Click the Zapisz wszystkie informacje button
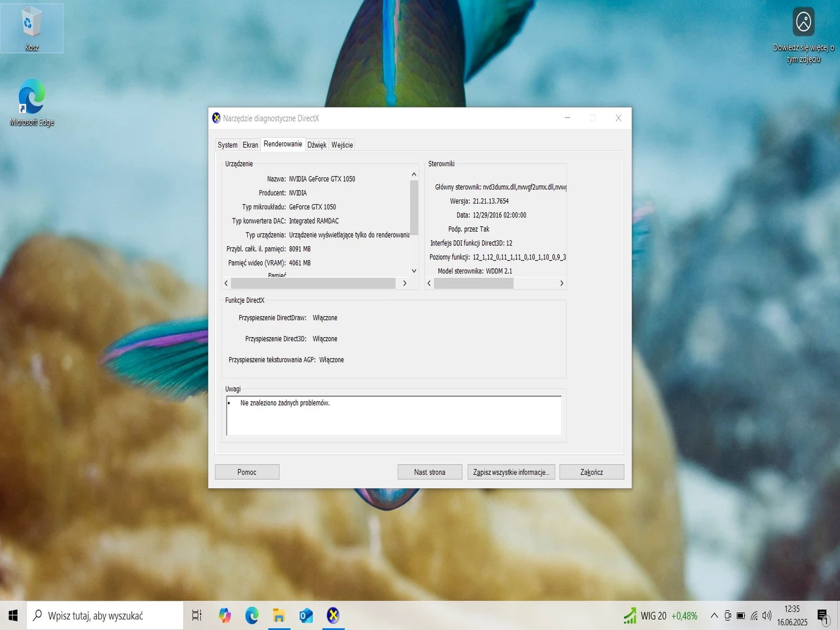840x630 pixels. pyautogui.click(x=510, y=471)
